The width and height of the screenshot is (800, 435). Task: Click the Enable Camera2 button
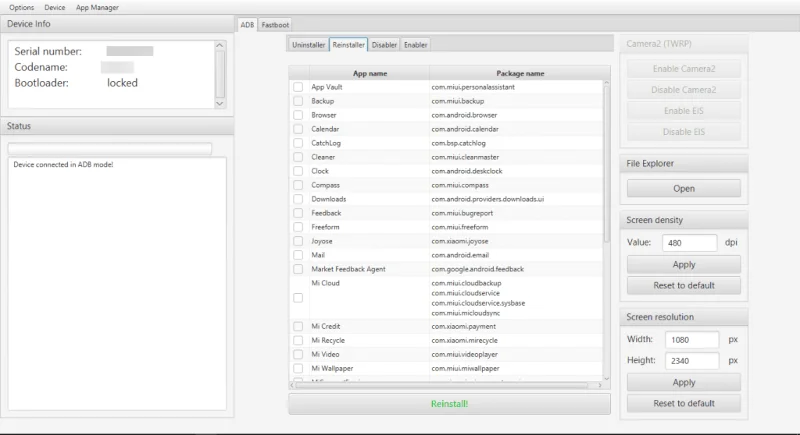[684, 69]
